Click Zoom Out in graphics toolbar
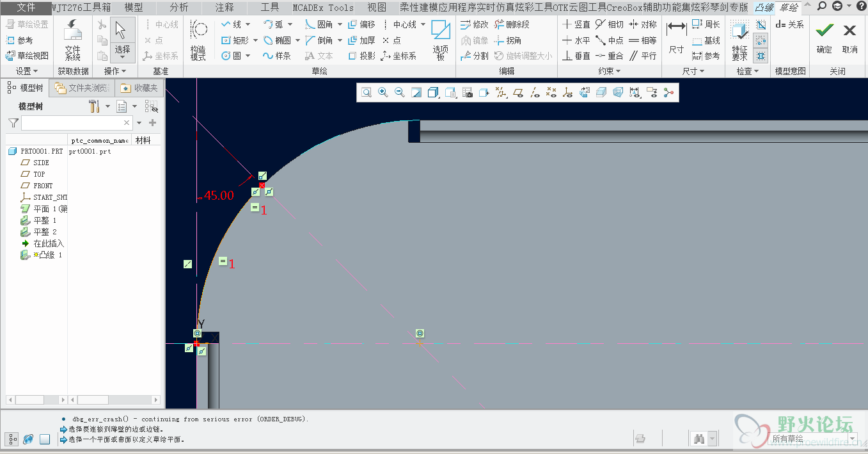The width and height of the screenshot is (868, 454). click(400, 93)
